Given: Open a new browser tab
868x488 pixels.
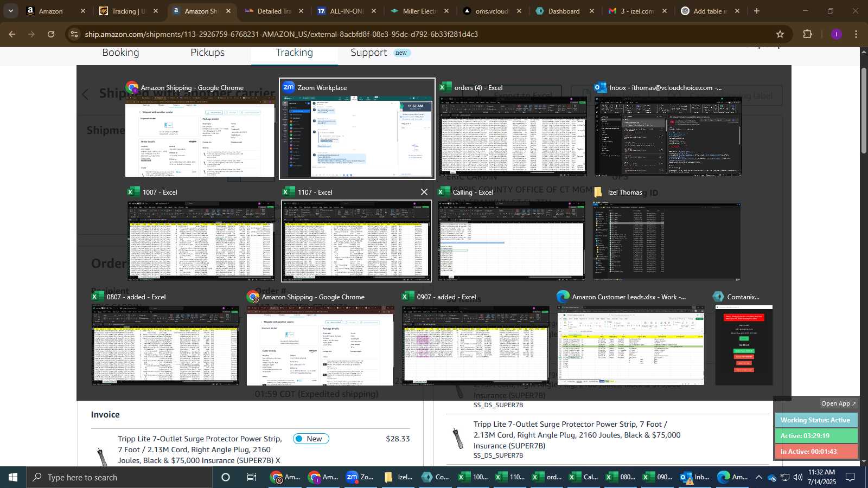Looking at the screenshot, I should coord(757,11).
